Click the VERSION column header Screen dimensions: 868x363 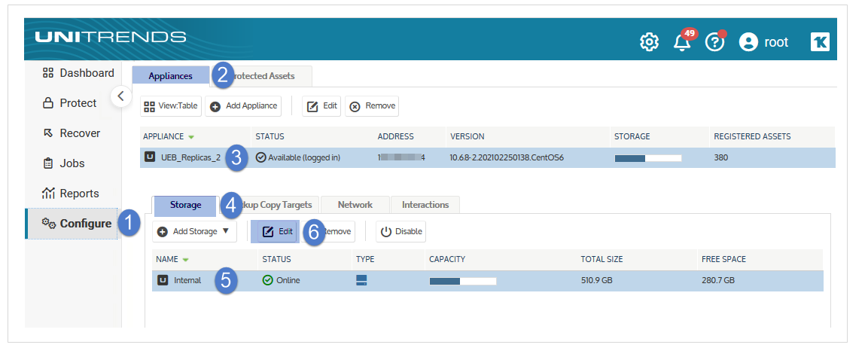[x=468, y=136]
